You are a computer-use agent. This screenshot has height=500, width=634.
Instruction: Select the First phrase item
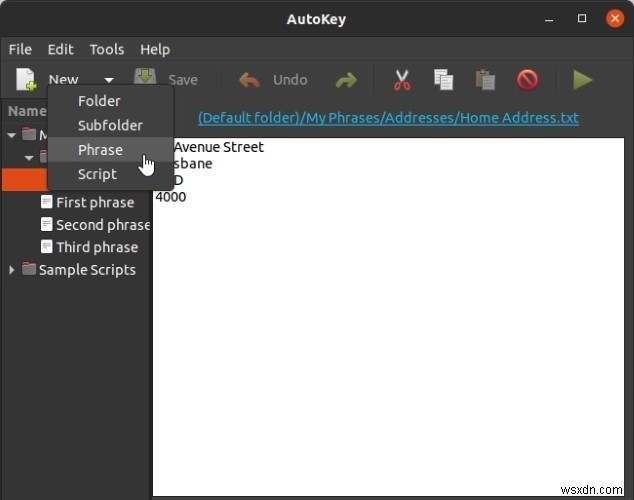click(x=95, y=202)
